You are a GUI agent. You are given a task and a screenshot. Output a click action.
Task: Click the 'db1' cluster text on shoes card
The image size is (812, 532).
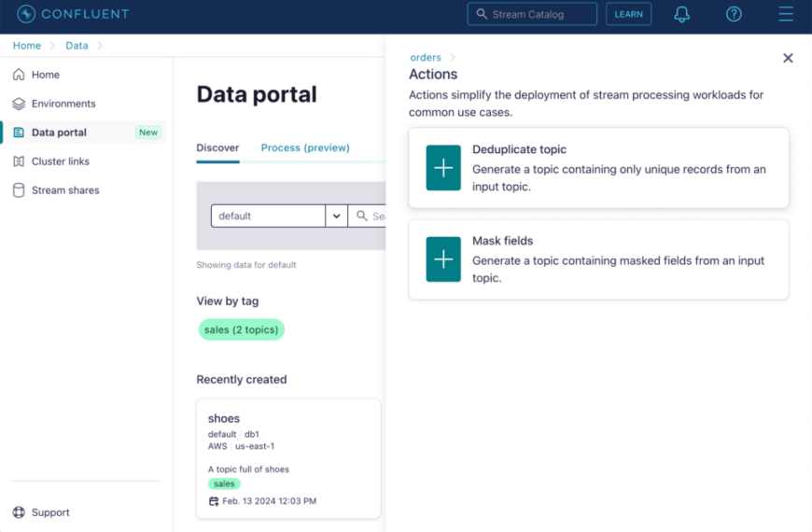[x=252, y=434]
